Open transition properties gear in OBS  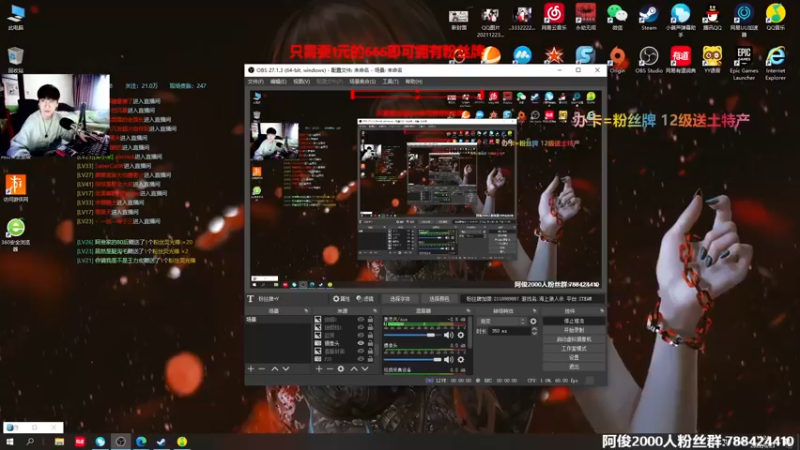(533, 321)
